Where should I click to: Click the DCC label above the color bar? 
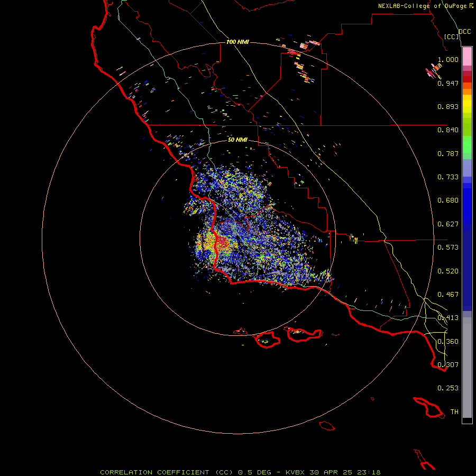pos(465,32)
